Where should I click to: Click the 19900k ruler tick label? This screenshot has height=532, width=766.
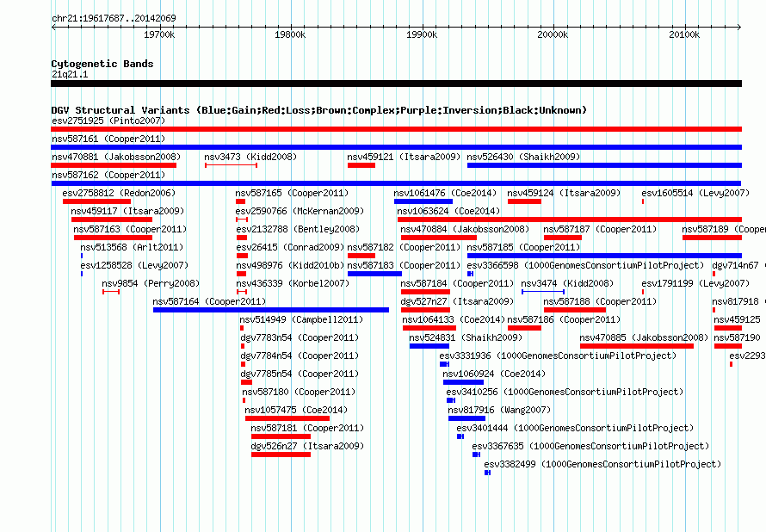click(x=422, y=34)
